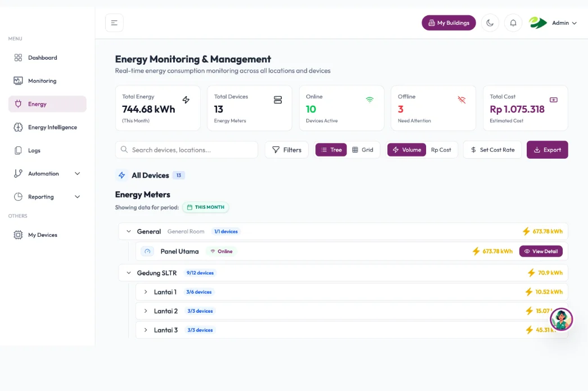
Task: Open the Monitoring page
Action: click(47, 80)
